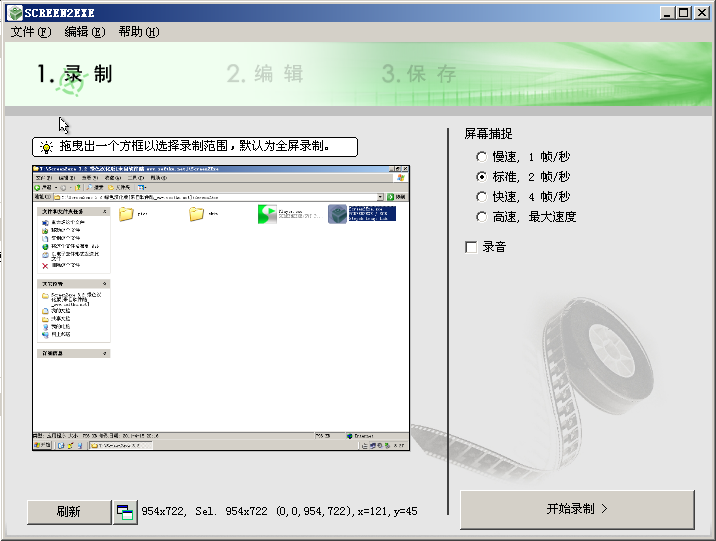
Task: Minimize the SCREEN2EXE window
Action: pyautogui.click(x=667, y=13)
